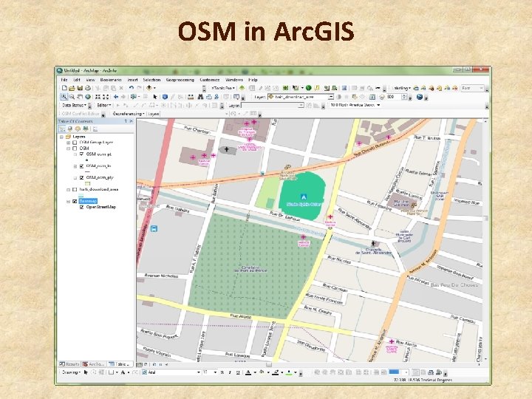532x399 pixels.
Task: Open the Drawing menu button
Action: (x=71, y=372)
